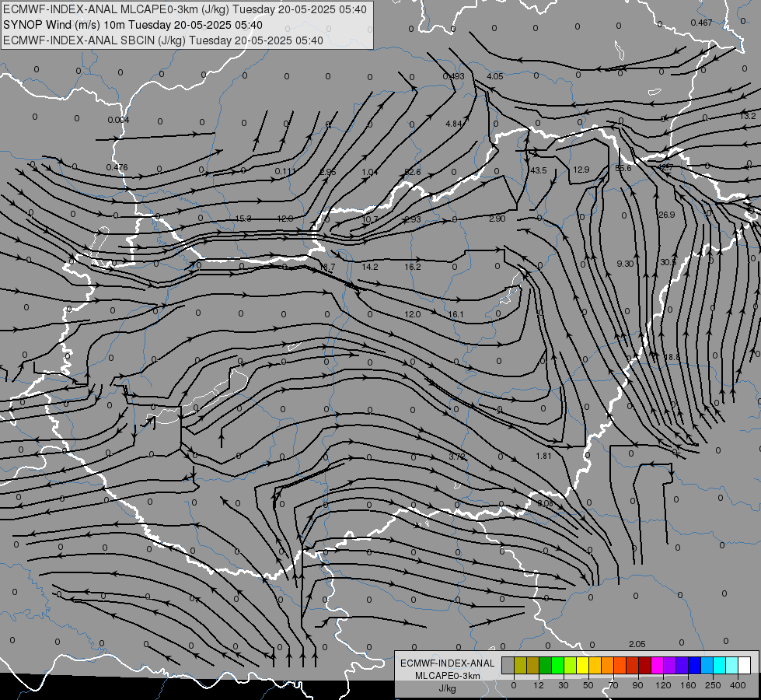Click legend tick label '90'
761x700 pixels.
tap(637, 685)
